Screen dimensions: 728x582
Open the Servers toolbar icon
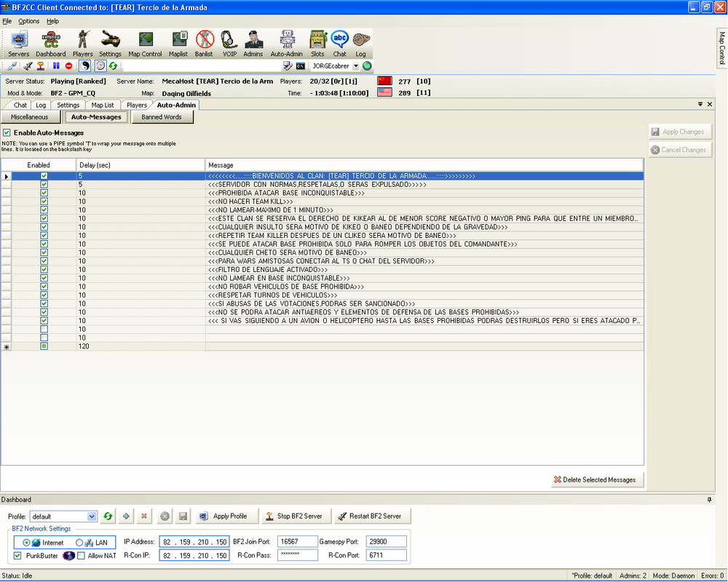pos(19,44)
